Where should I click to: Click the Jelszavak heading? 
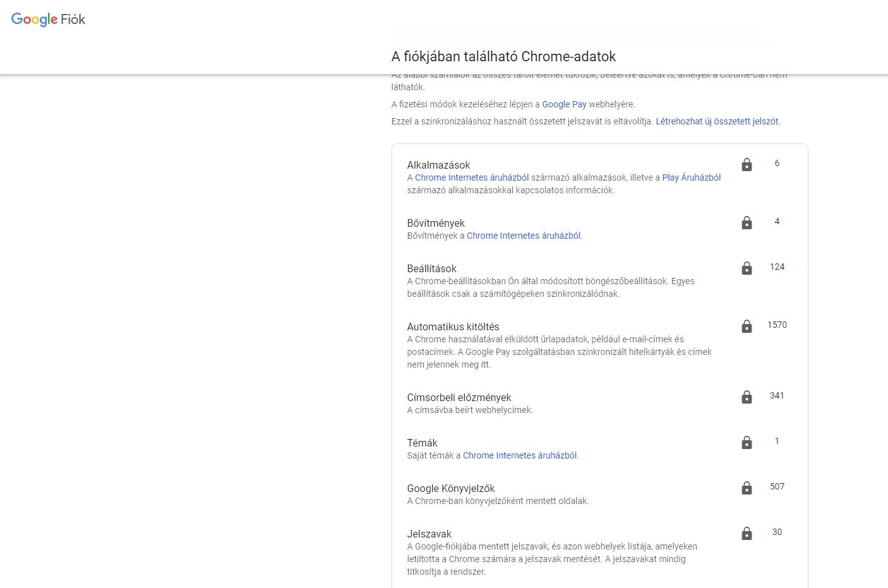(429, 534)
